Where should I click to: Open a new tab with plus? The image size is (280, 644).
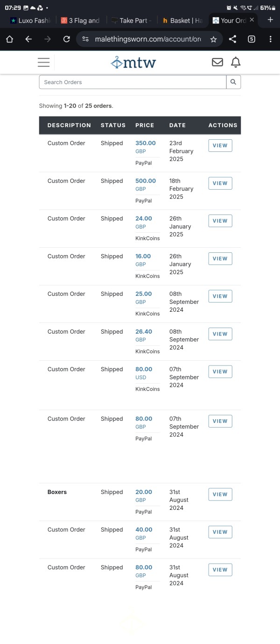(x=270, y=20)
